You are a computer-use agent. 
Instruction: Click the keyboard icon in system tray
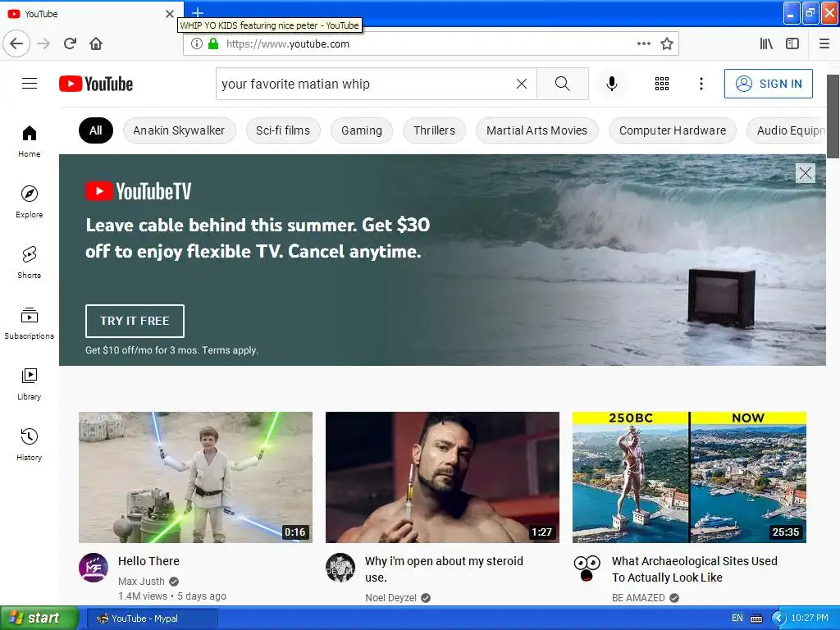756,619
